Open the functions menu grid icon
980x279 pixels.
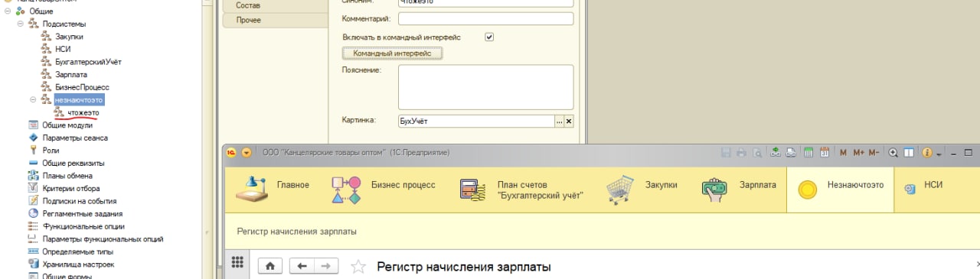tap(237, 262)
